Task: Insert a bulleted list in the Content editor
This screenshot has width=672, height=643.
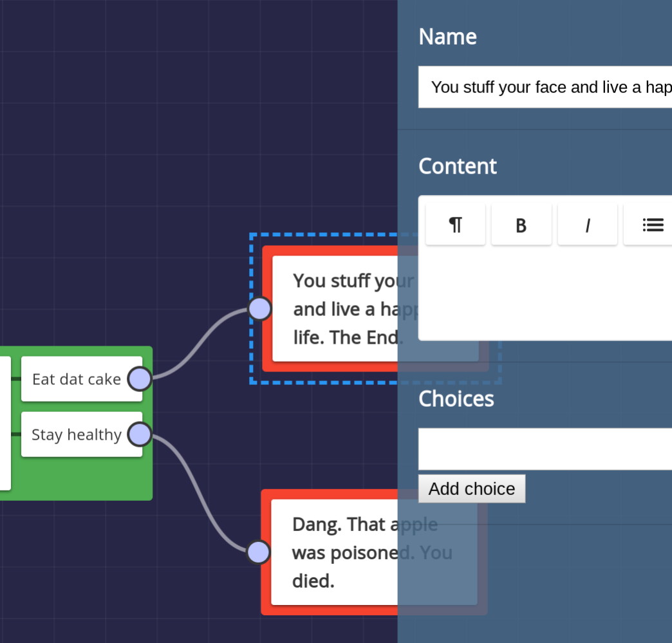Action: coord(653,224)
